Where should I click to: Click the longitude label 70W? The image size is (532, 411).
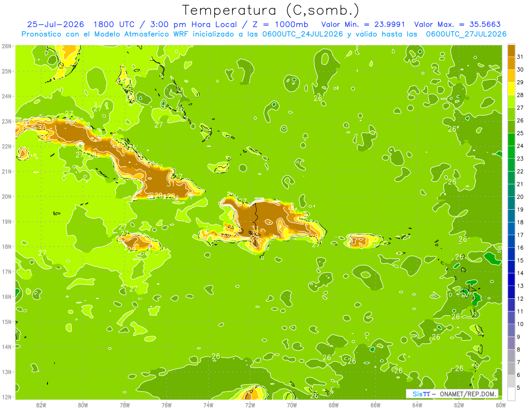[x=292, y=405]
